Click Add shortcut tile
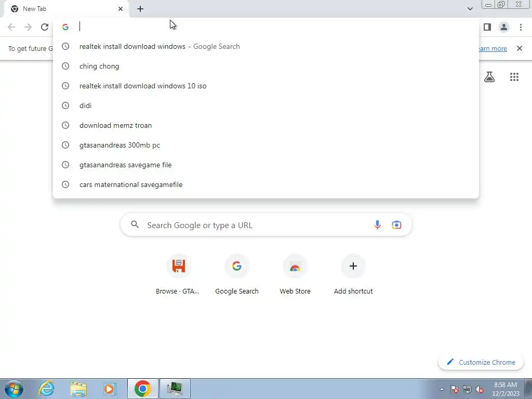The height and width of the screenshot is (399, 532). coord(353,274)
